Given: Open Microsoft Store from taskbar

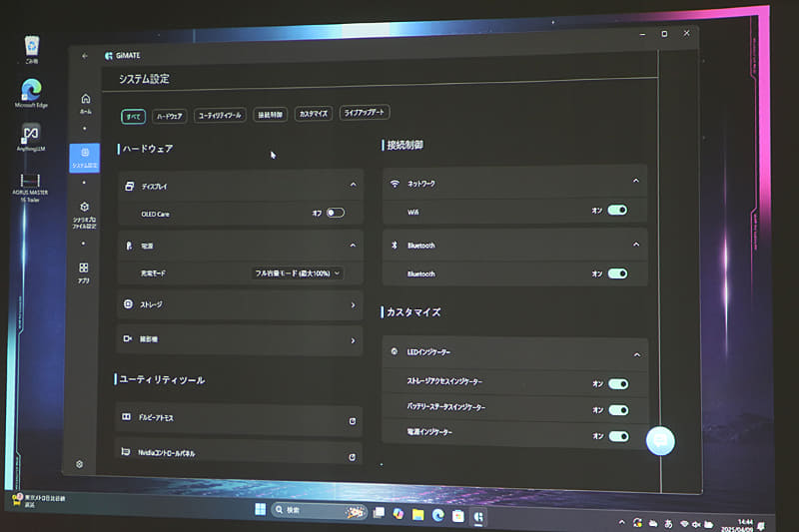Looking at the screenshot, I should pos(458,516).
